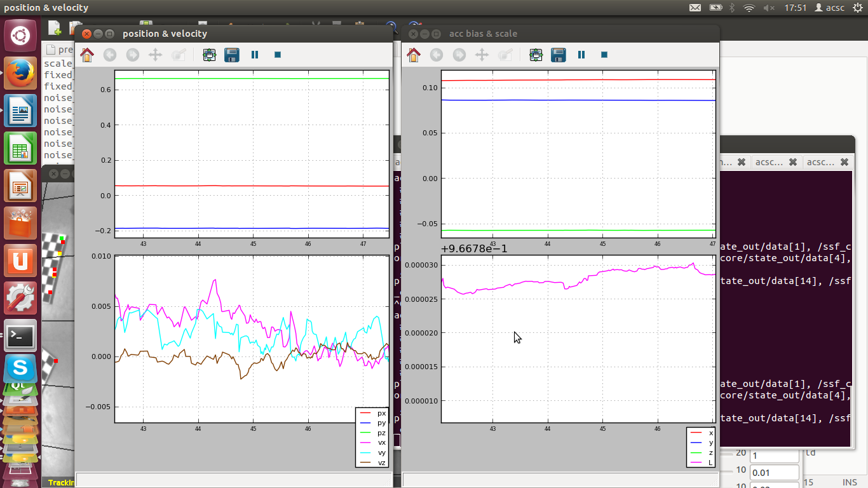Open the Ubuntu Dash home launcher
The width and height of the screenshot is (868, 488).
tap(20, 36)
